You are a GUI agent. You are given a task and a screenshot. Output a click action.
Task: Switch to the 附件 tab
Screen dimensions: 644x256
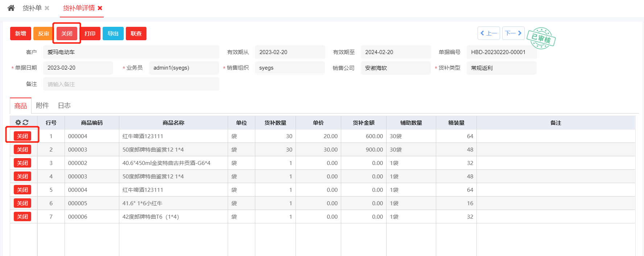click(42, 106)
